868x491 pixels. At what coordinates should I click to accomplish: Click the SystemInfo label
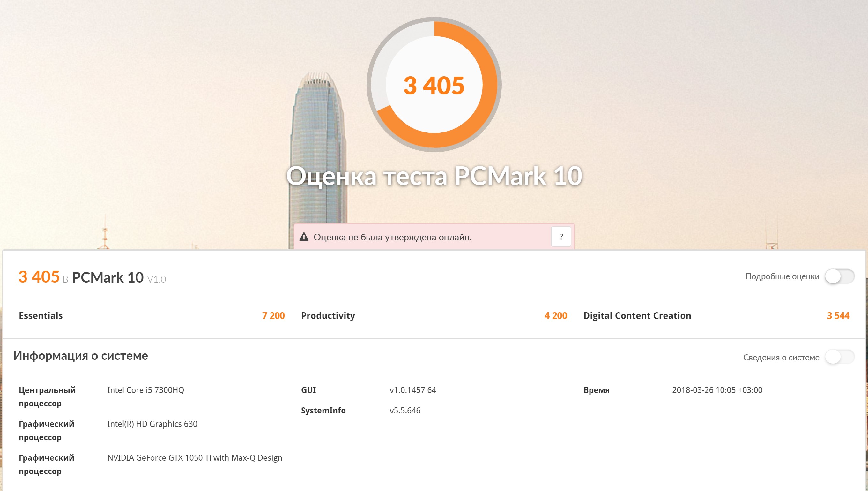(323, 411)
